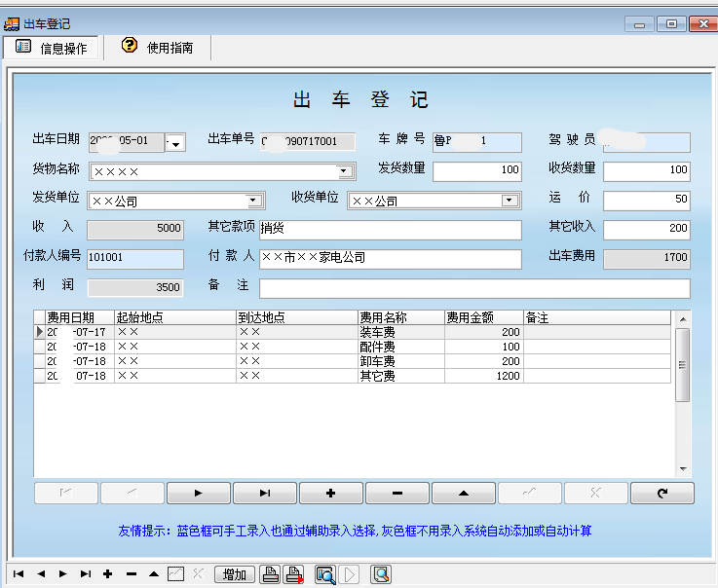Select the 卸车费 row cell
This screenshot has height=588, width=718.
[401, 361]
